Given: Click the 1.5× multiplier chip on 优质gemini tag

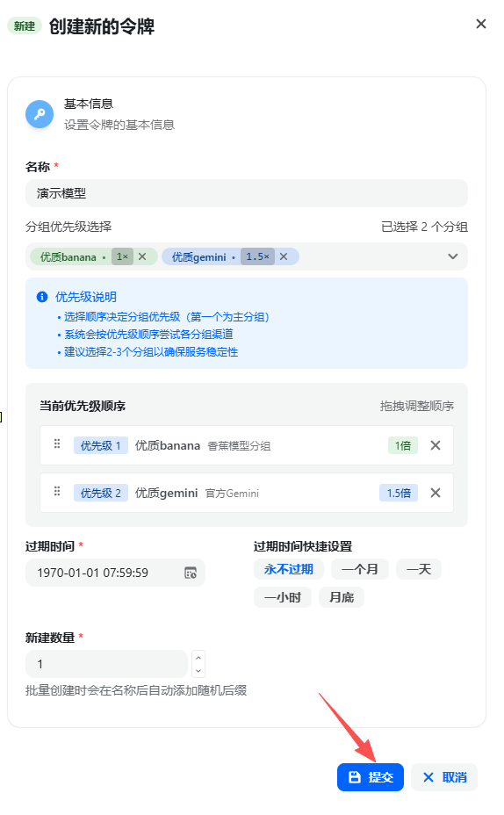Looking at the screenshot, I should [x=258, y=256].
